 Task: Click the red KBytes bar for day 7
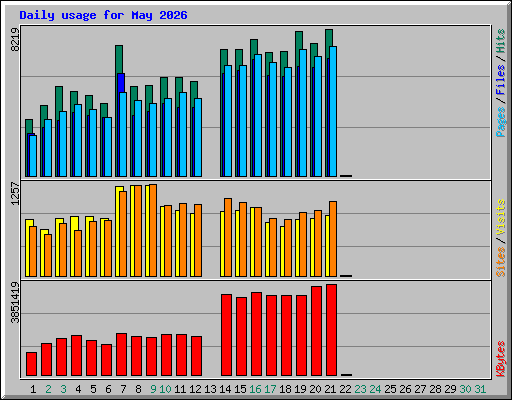pos(121,355)
